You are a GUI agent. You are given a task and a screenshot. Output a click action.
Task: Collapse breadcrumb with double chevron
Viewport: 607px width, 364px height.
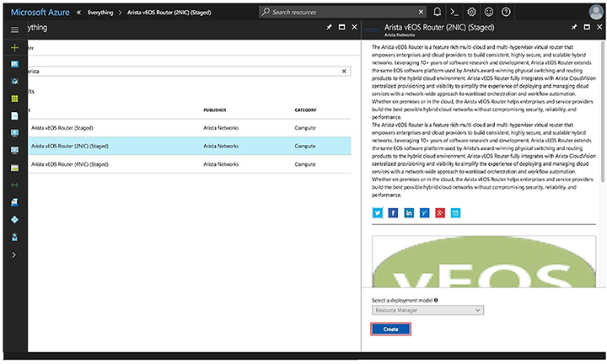coord(78,13)
